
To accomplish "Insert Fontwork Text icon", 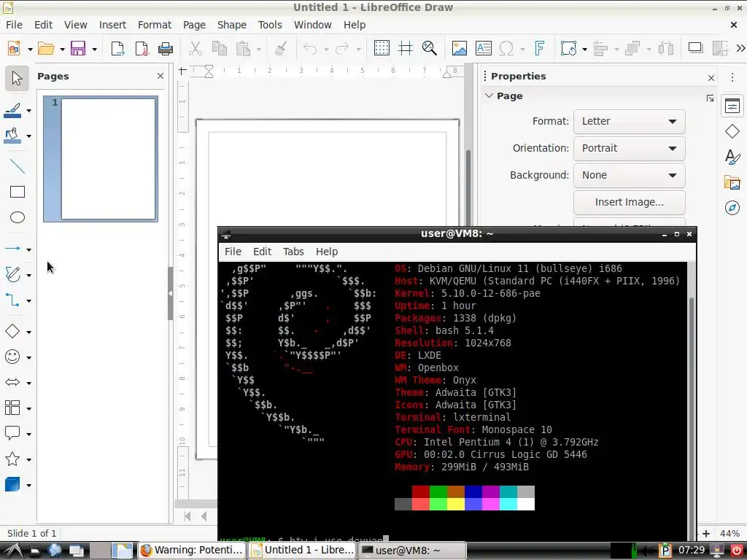I will [x=539, y=48].
